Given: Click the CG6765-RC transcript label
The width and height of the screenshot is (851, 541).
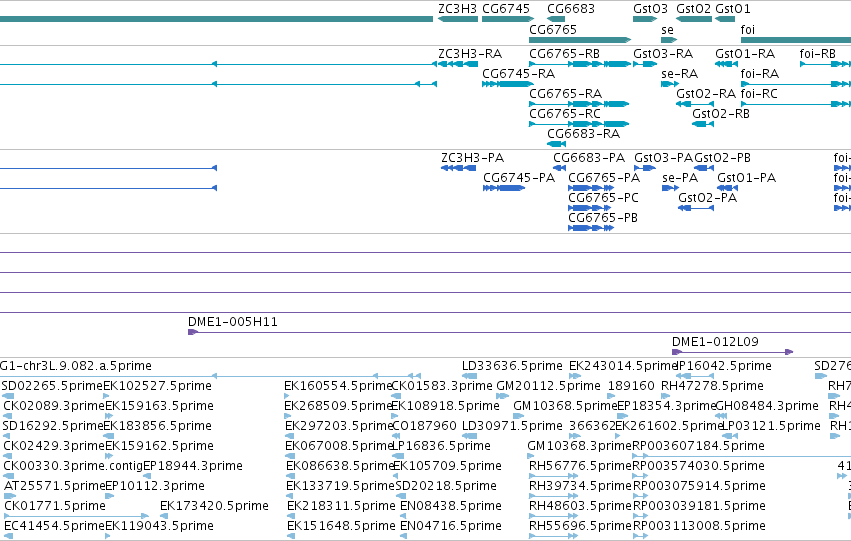Looking at the screenshot, I should tap(565, 114).
